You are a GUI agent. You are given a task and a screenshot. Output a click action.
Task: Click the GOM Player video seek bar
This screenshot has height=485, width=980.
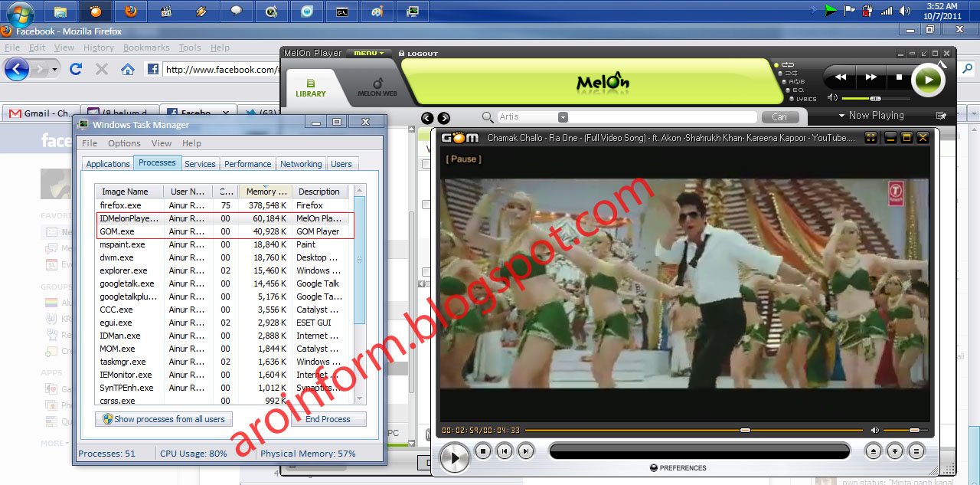coord(694,430)
